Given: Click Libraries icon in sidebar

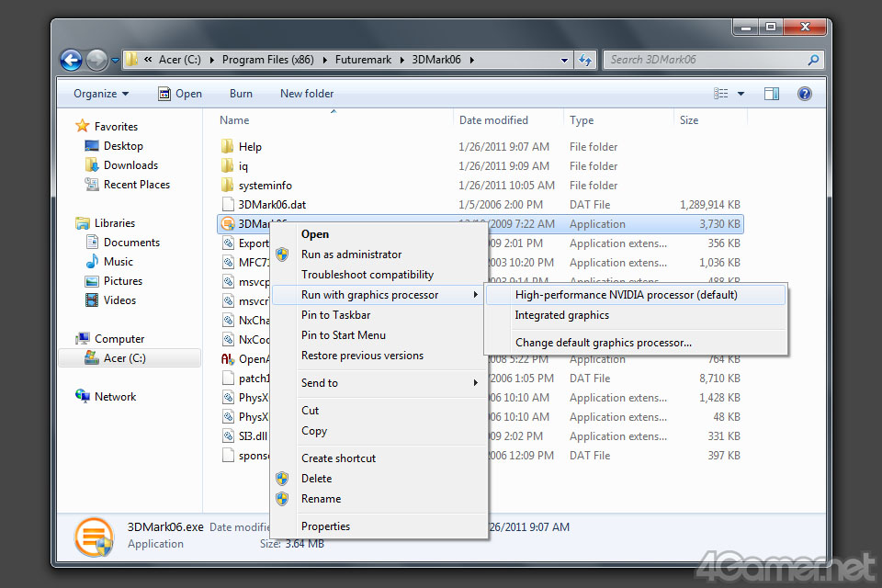Looking at the screenshot, I should (x=83, y=223).
